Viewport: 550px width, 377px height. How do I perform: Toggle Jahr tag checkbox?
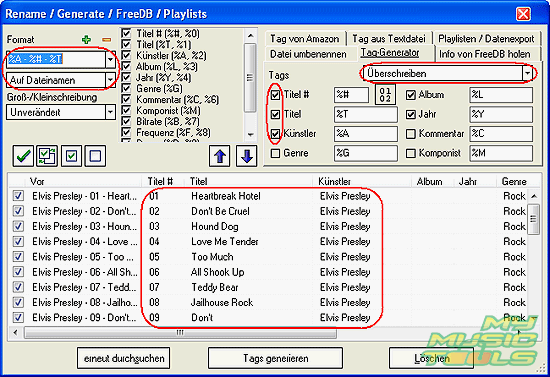click(411, 114)
